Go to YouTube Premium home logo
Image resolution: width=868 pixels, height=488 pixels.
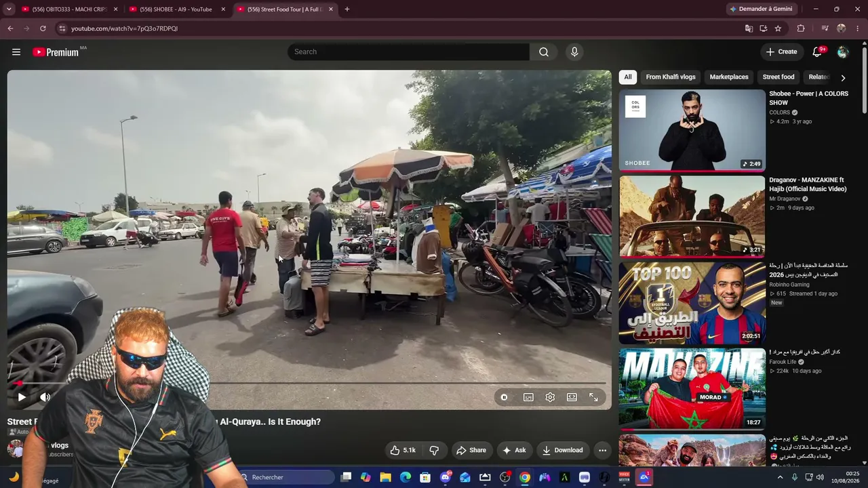click(56, 52)
